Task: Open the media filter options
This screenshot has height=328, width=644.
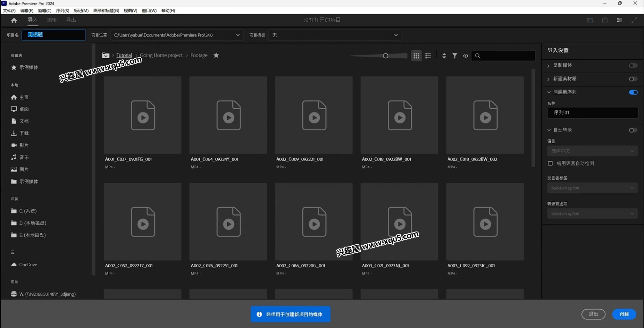Action: pos(455,56)
